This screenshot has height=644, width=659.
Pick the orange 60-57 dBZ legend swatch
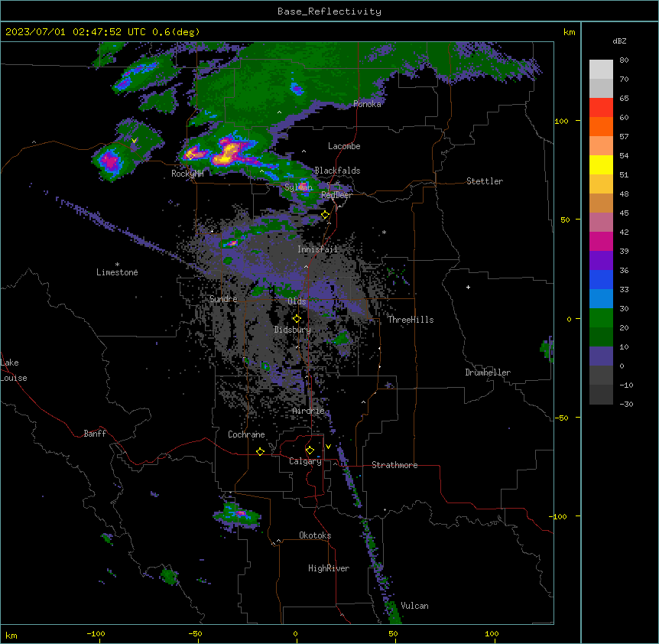601,126
